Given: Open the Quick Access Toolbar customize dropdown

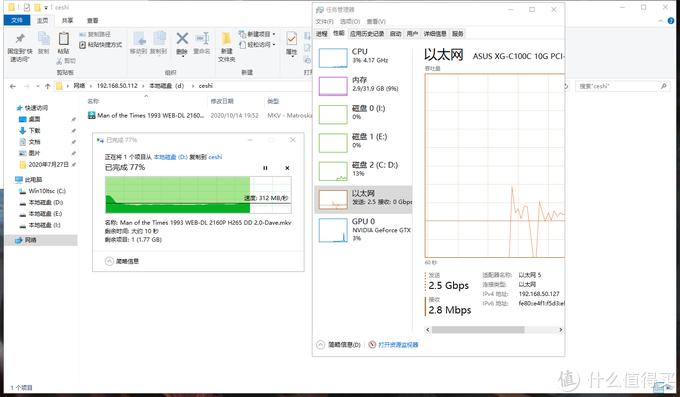Looking at the screenshot, I should coord(46,7).
